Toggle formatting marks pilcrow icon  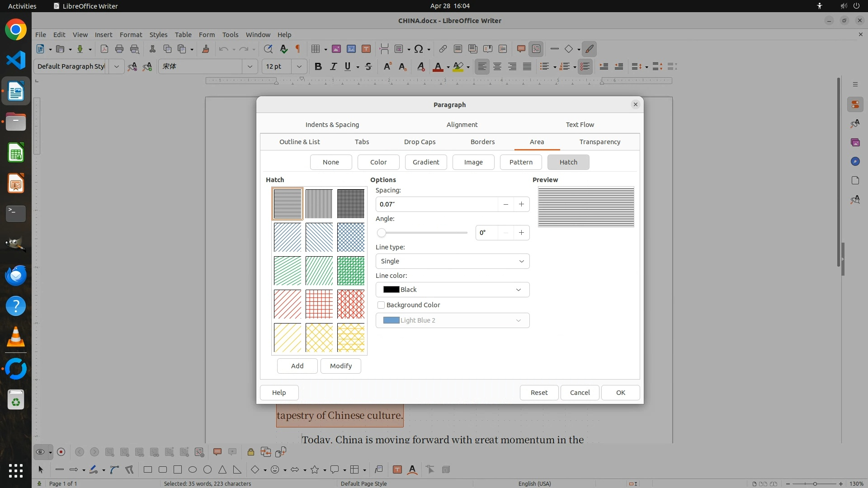(297, 49)
